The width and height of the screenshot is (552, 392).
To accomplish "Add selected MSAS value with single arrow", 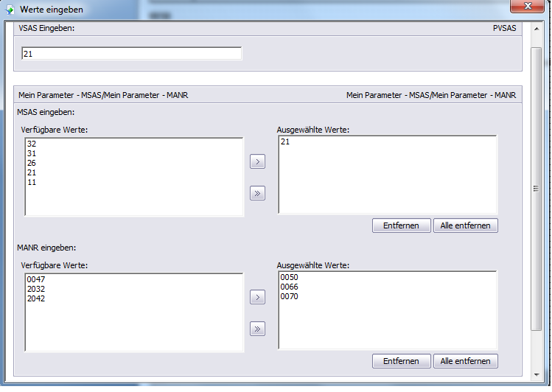I will coord(257,161).
